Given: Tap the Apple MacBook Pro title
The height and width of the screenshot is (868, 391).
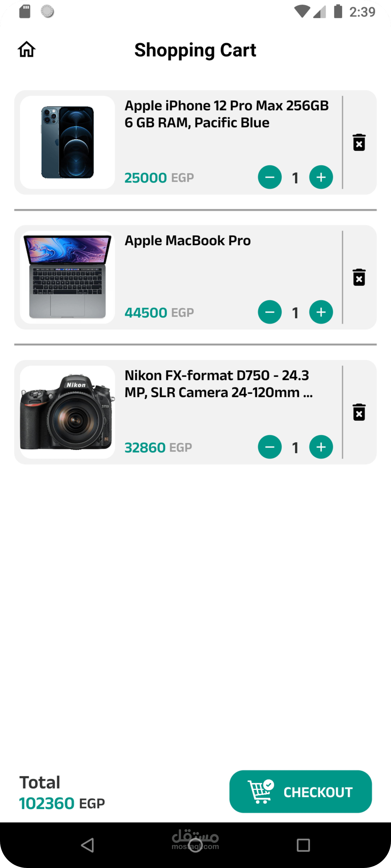Looking at the screenshot, I should (188, 241).
